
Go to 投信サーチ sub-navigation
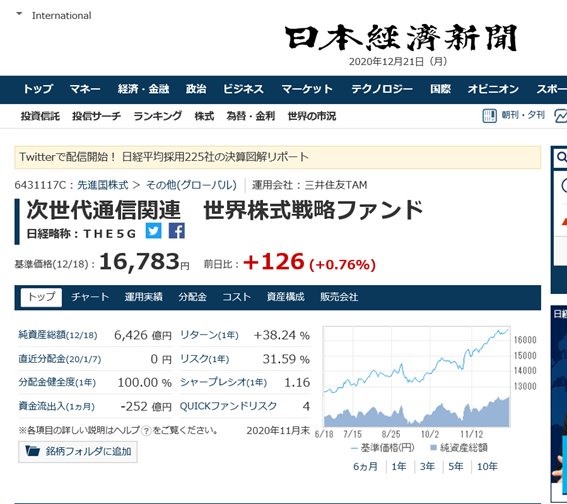(97, 116)
